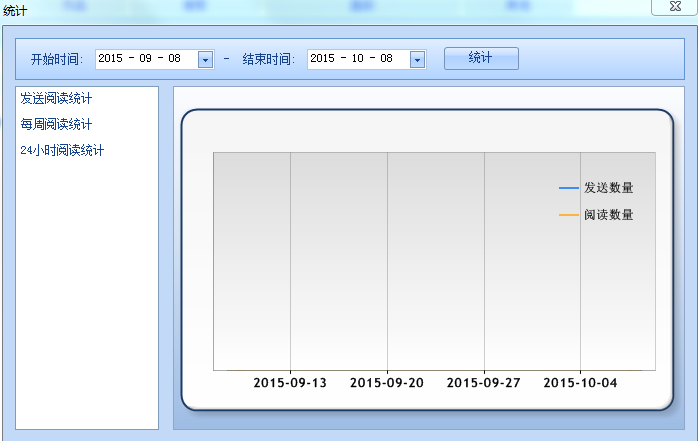The height and width of the screenshot is (441, 698).
Task: Select 每周阅读统计 in the left list
Action: pos(56,124)
